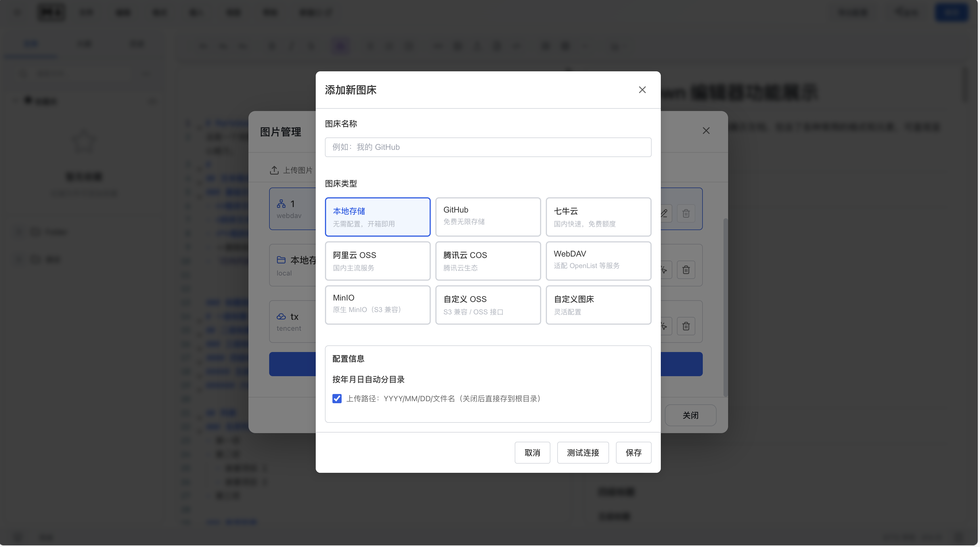Viewport: 980px width, 547px height.
Task: Select MinIO host type card
Action: tap(377, 305)
